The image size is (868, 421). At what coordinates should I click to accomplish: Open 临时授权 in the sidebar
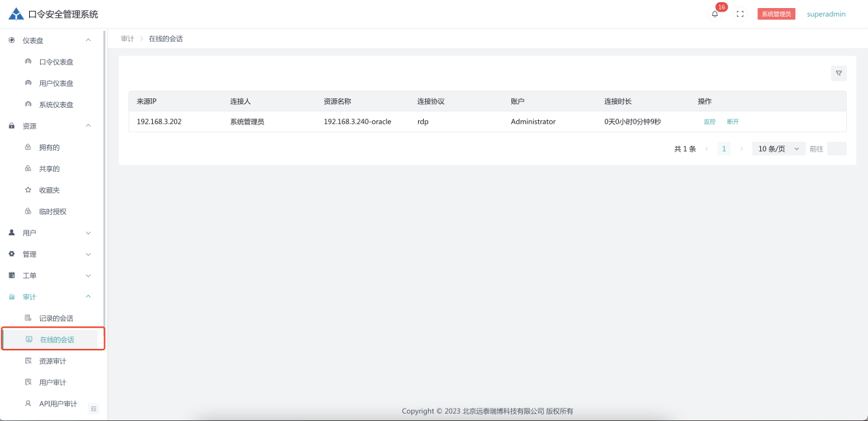[52, 211]
